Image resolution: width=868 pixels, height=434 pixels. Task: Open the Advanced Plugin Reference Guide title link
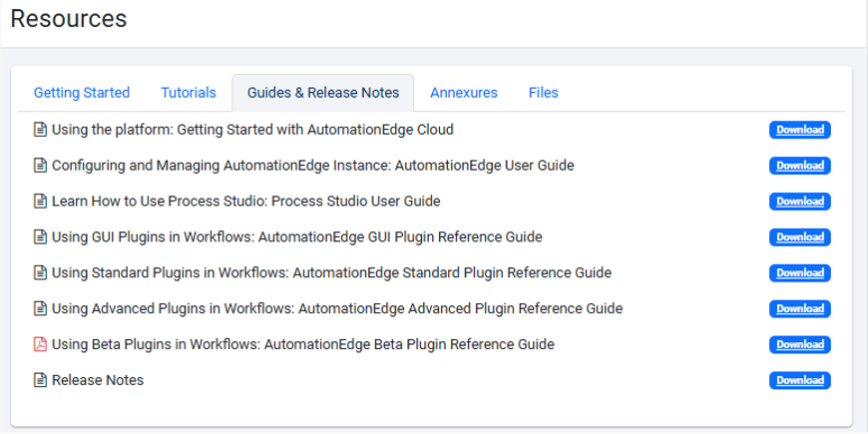pyautogui.click(x=337, y=309)
